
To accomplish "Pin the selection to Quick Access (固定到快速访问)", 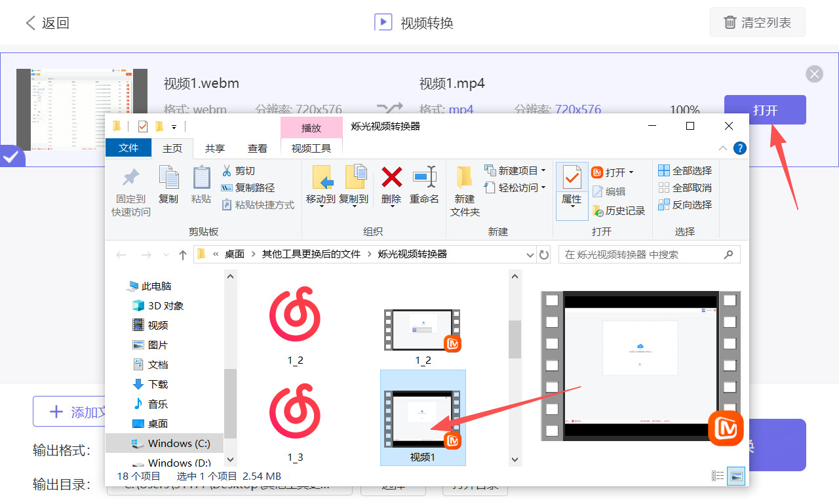I will click(x=131, y=191).
